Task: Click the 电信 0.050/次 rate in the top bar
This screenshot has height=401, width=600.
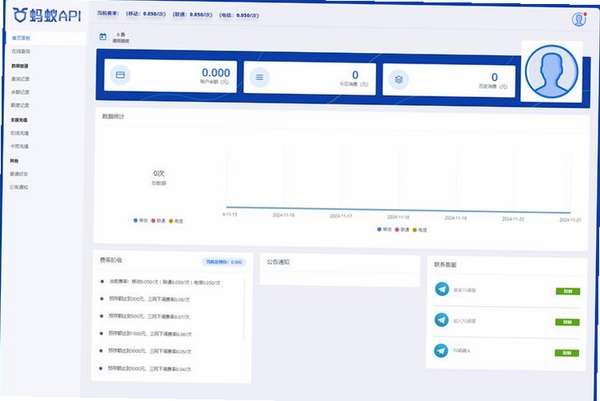Action: [239, 15]
